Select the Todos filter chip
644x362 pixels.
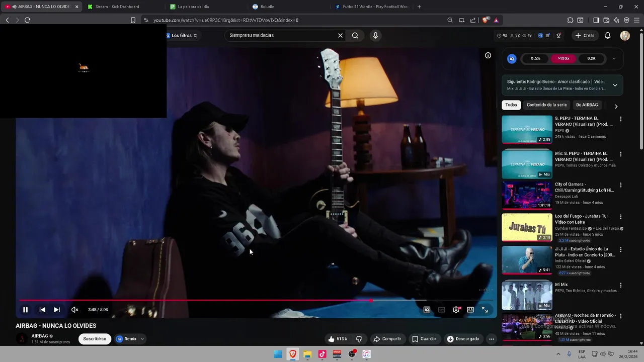pyautogui.click(x=511, y=105)
